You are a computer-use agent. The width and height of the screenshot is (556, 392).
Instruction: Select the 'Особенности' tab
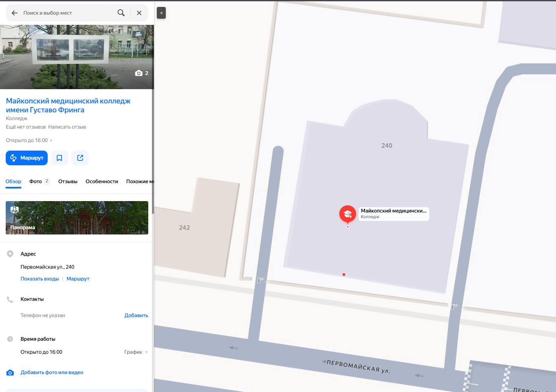pos(102,182)
